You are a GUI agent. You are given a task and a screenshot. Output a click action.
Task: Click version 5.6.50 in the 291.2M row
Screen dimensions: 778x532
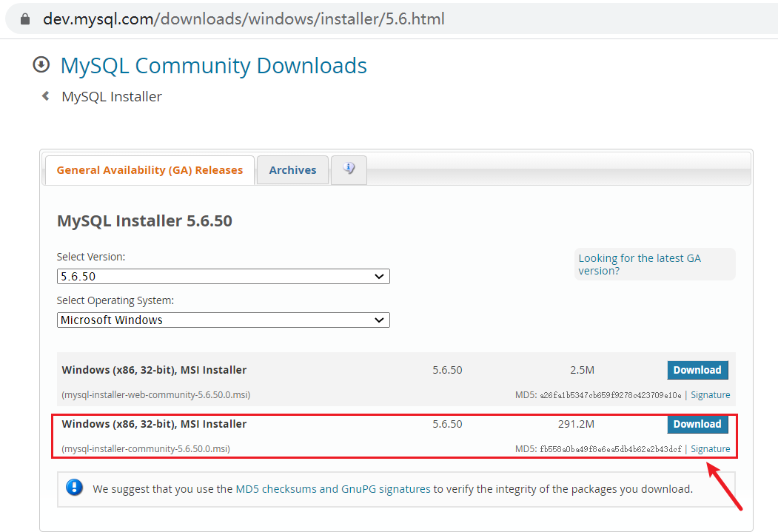click(447, 424)
